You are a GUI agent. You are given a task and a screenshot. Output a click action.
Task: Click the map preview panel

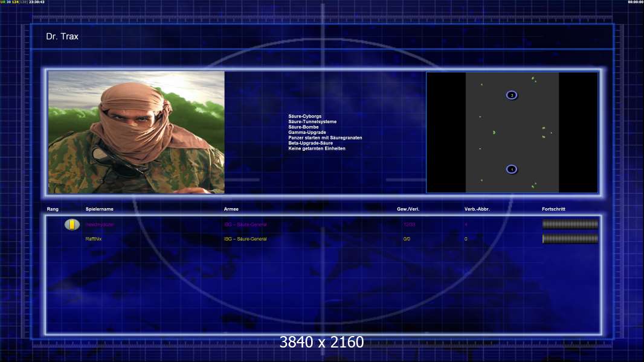coord(512,132)
